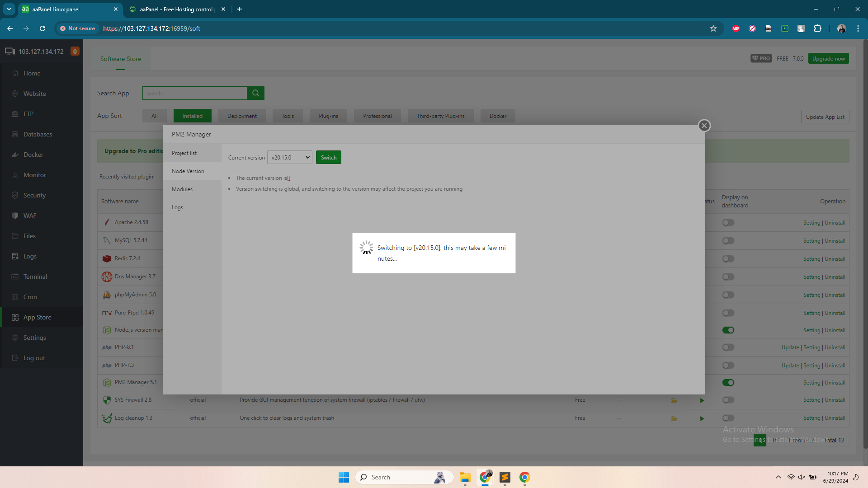Viewport: 868px width, 488px height.
Task: Click the Security sidebar icon
Action: (15, 195)
